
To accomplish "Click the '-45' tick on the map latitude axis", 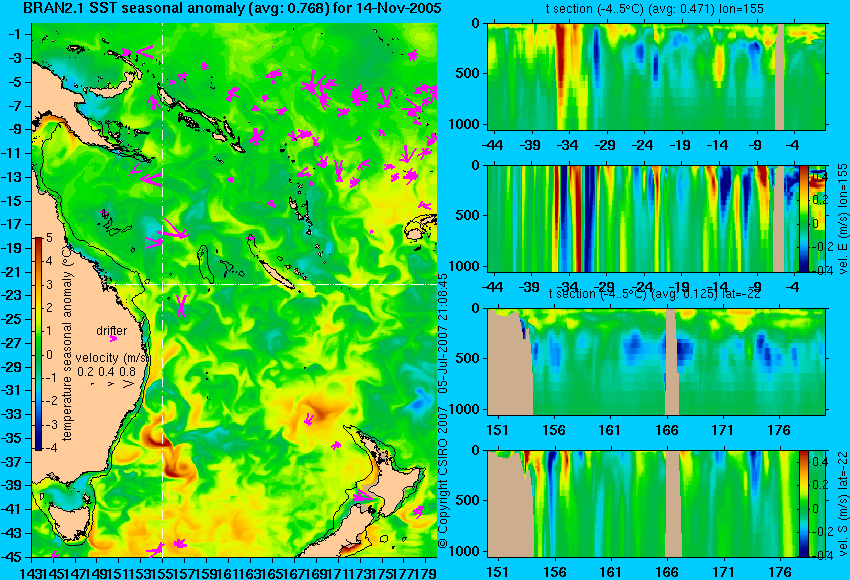I will point(11,557).
